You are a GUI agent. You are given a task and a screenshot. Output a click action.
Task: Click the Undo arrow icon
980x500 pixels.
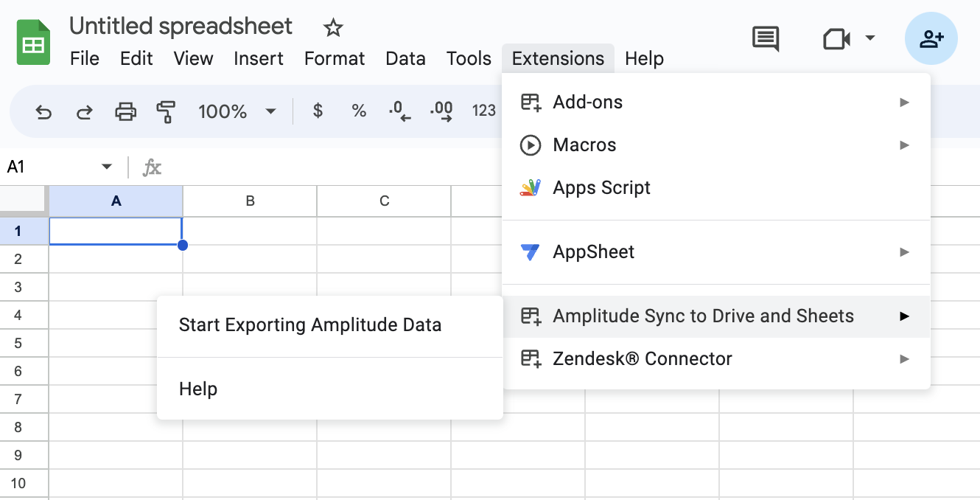coord(44,111)
